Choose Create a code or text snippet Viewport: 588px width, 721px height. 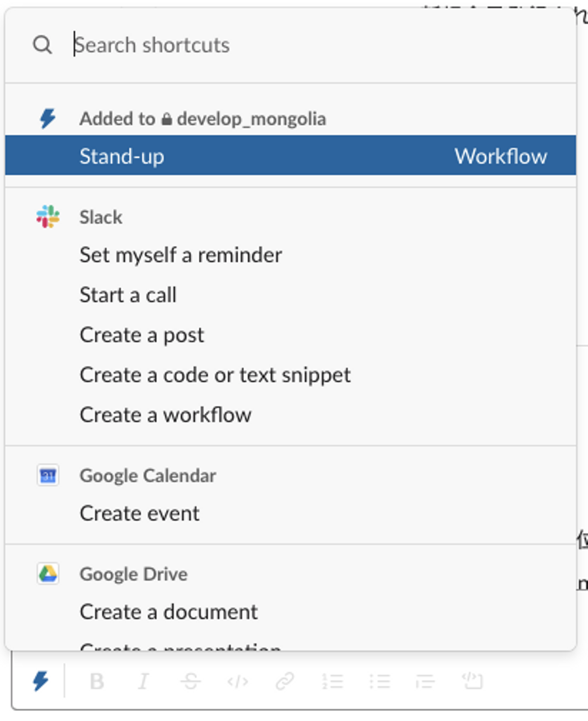click(x=215, y=375)
